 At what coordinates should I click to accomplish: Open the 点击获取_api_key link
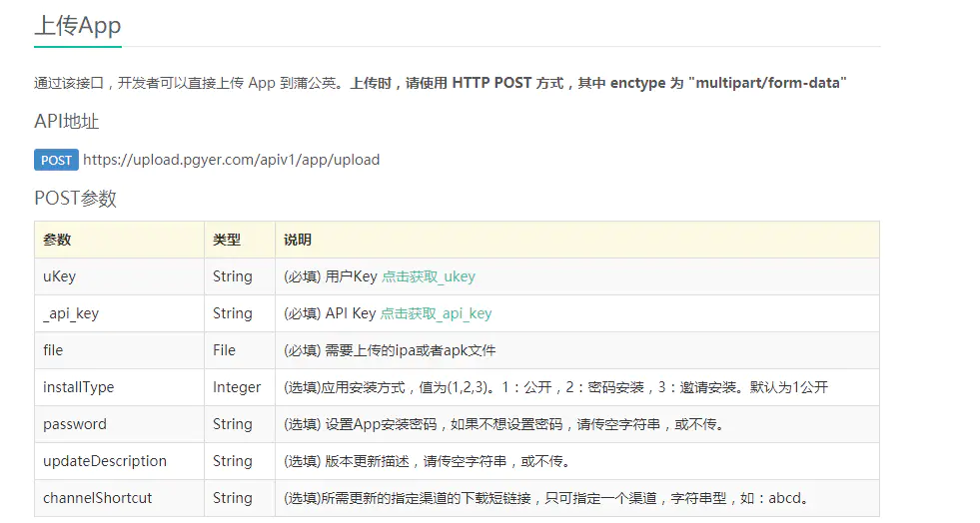[436, 313]
